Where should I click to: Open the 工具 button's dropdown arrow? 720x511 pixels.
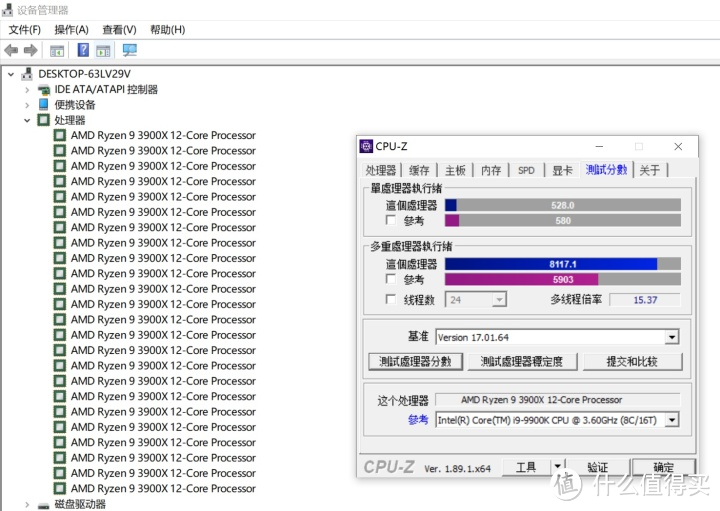tap(557, 467)
